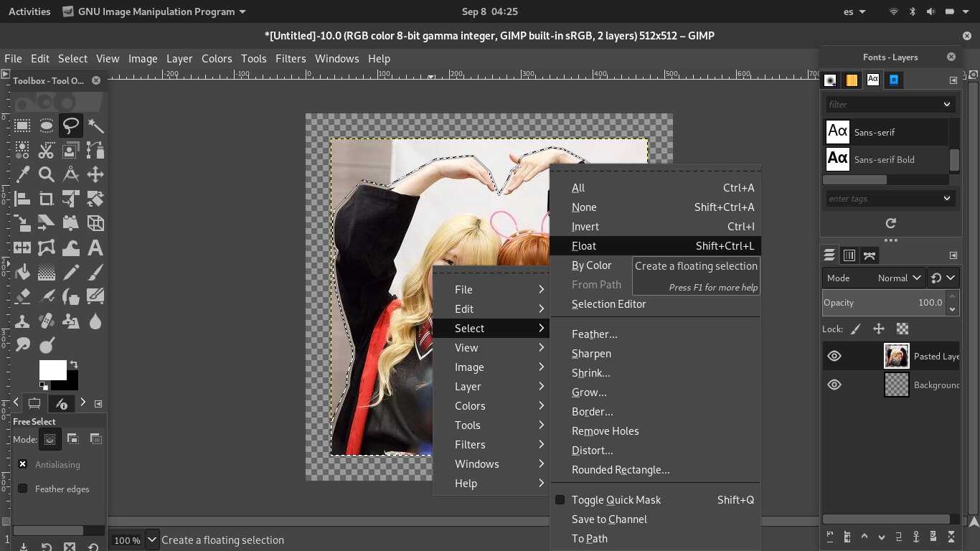Screen dimensions: 980x551
Task: Pick the Eraser tool
Action: (x=22, y=296)
